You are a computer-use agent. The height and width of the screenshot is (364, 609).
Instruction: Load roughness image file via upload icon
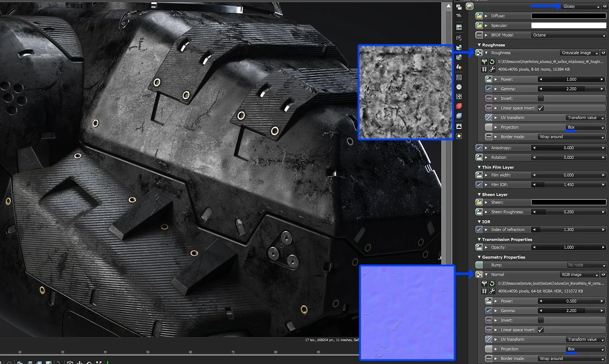484,62
